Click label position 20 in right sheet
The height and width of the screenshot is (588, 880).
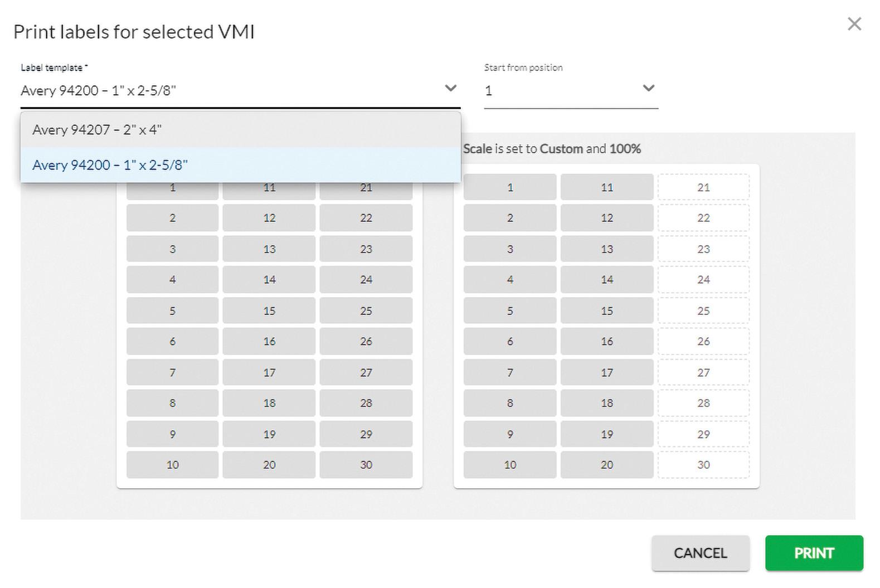tap(606, 464)
